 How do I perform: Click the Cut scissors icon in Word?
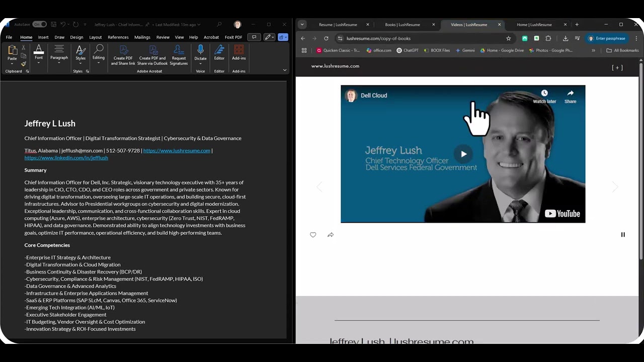(23, 48)
